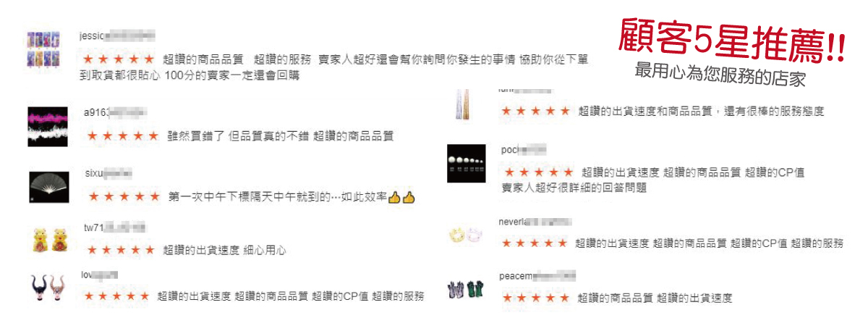The image size is (868, 326).
Task: Click the five stars in tw71 review
Action: click(121, 250)
